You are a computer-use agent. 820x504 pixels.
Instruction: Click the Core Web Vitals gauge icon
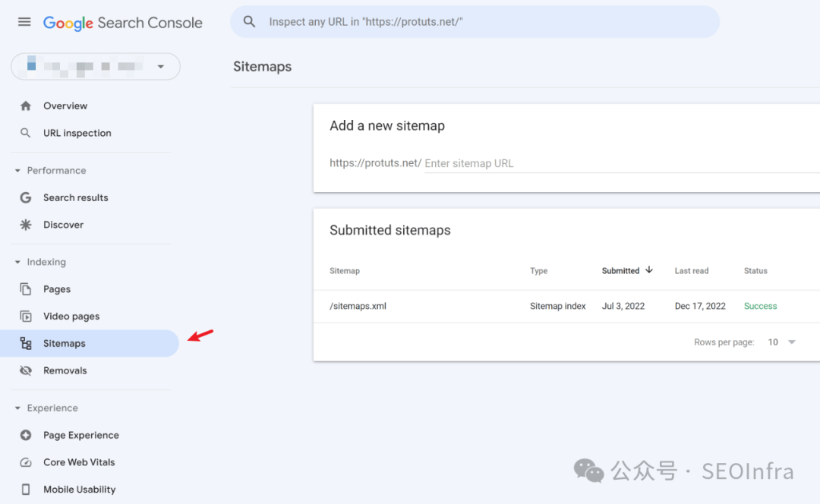tap(26, 462)
